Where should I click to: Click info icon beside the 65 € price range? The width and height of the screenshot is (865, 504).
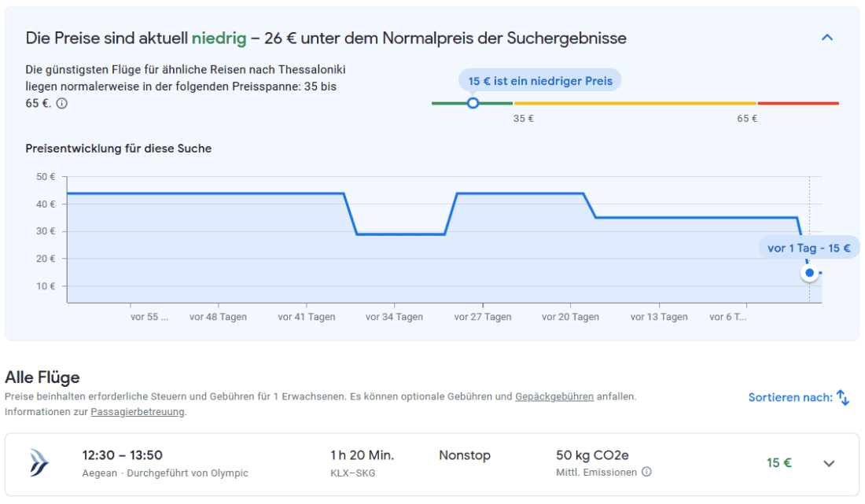pyautogui.click(x=62, y=103)
